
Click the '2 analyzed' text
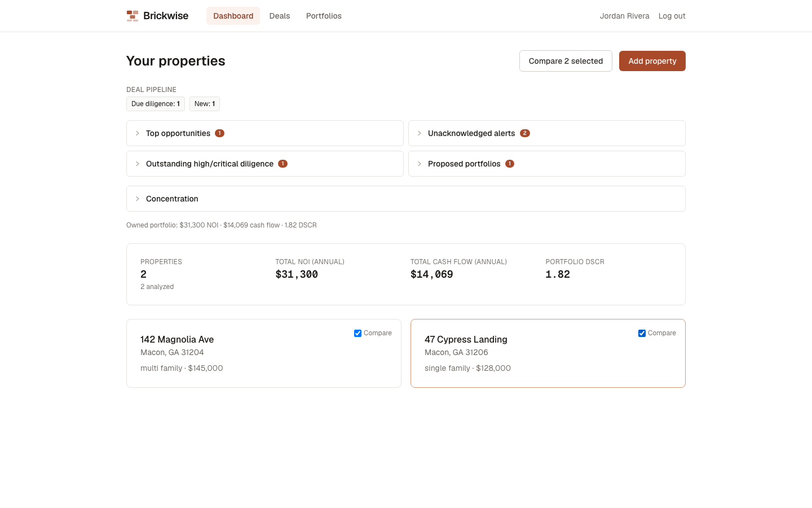[x=157, y=287]
